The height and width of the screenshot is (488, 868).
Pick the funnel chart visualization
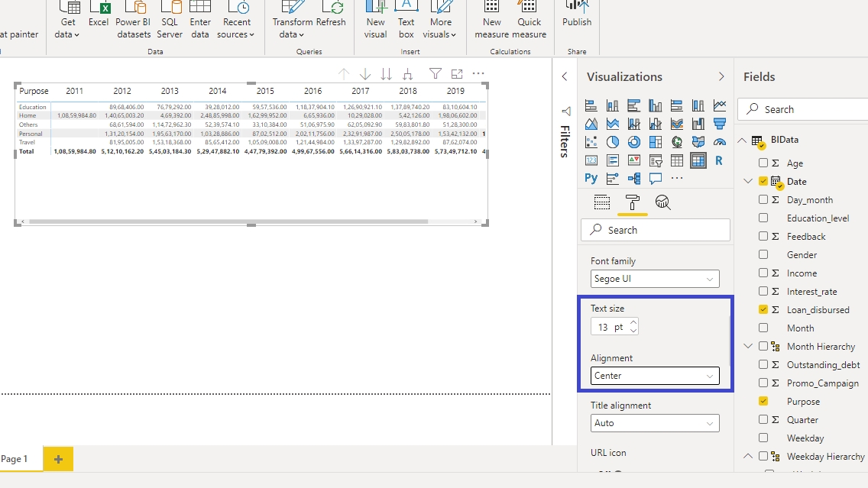[720, 124]
